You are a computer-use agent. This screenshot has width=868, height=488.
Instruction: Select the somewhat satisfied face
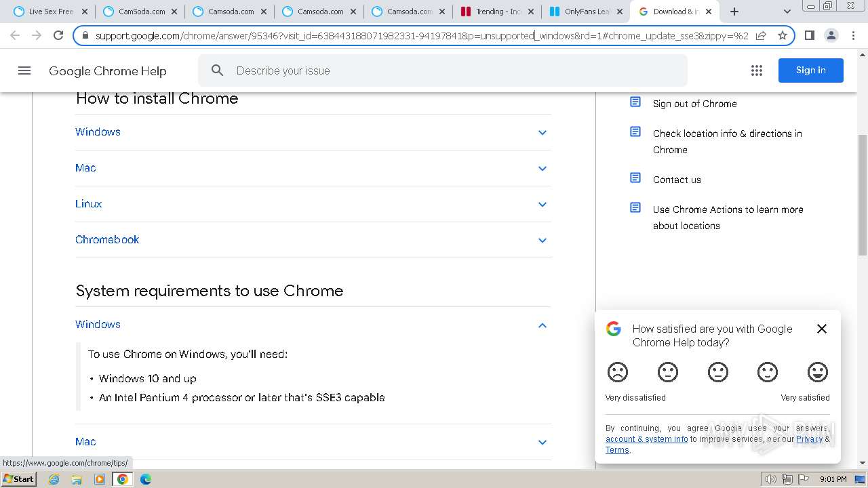pyautogui.click(x=768, y=372)
